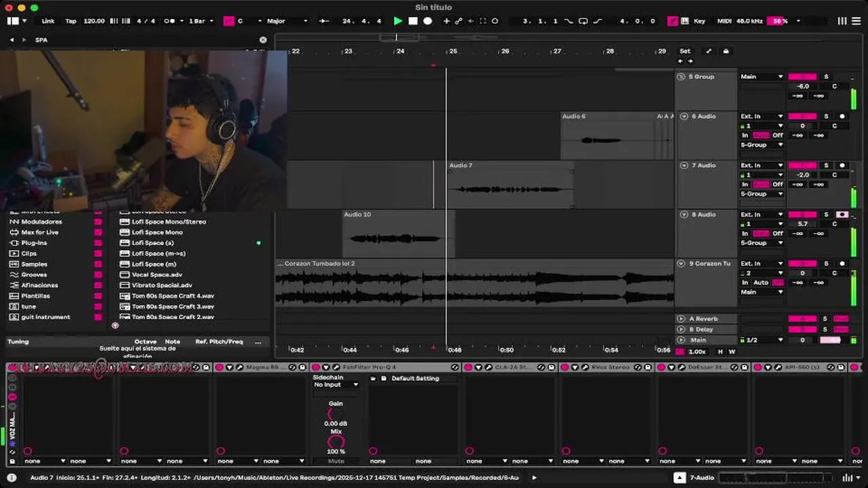This screenshot has height=488, width=868.
Task: Click the MIDI arrangement overdub plus icon
Action: (446, 21)
